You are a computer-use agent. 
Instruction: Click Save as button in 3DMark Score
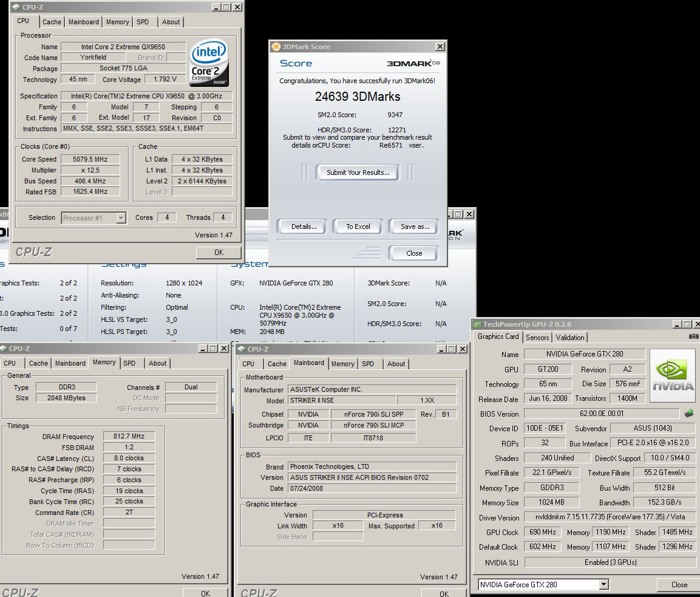(x=415, y=227)
